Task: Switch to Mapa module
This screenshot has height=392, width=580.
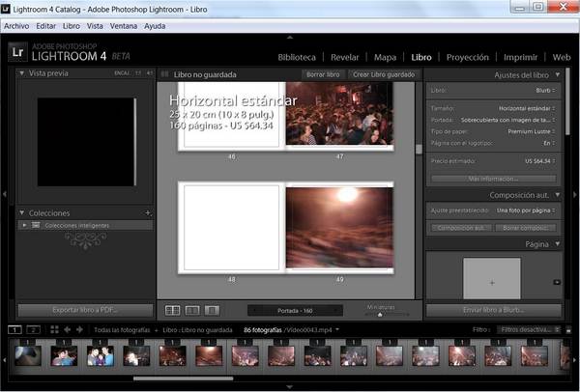Action: point(385,57)
